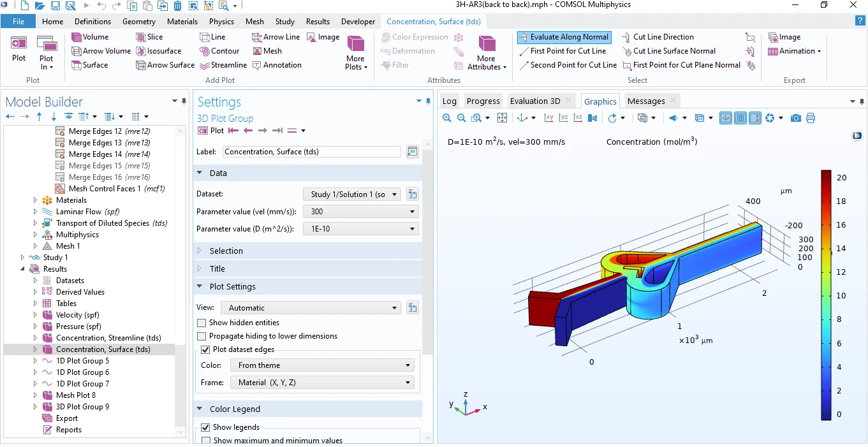
Task: Click the Label text field
Action: click(312, 152)
